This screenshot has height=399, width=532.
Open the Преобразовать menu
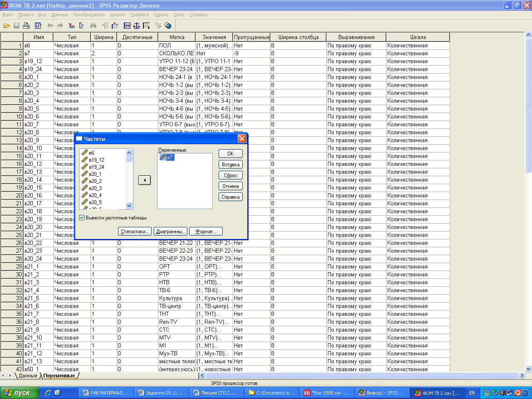pos(89,15)
